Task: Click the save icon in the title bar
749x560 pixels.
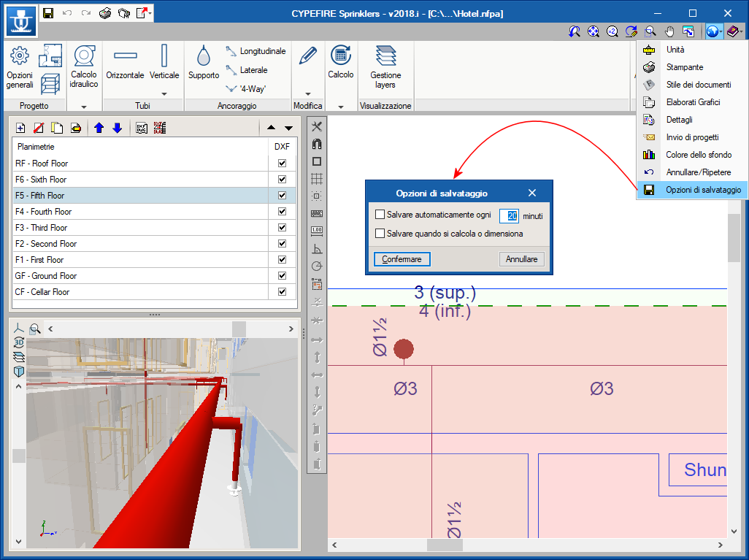Action: [48, 13]
